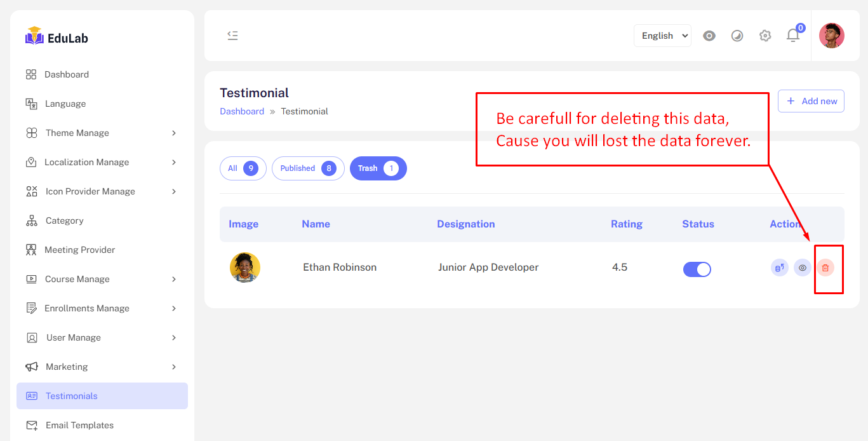Click the EduLab logo
Image resolution: width=868 pixels, height=441 pixels.
pos(57,37)
